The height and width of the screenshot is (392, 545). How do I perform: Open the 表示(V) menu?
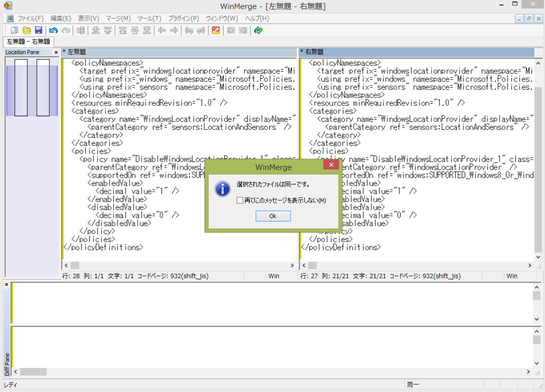point(88,19)
